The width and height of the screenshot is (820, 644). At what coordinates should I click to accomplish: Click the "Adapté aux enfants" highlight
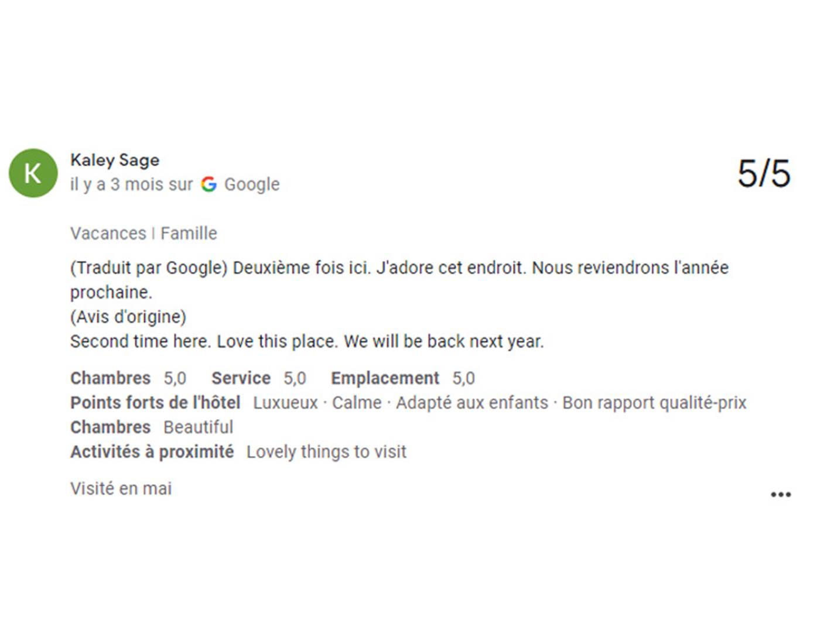click(x=472, y=403)
